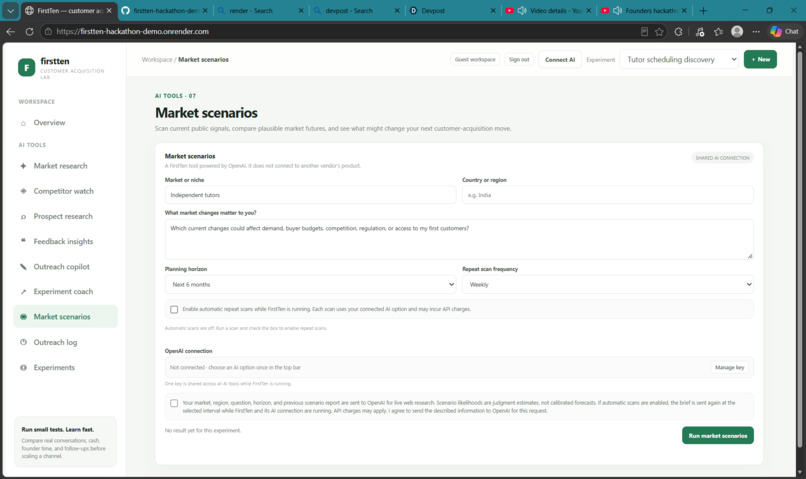Switch to the devpost - Search tab

coord(356,10)
